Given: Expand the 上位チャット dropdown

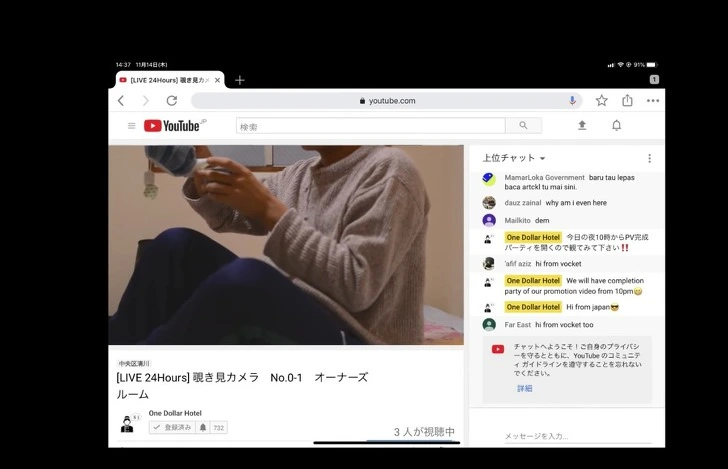Looking at the screenshot, I should [514, 158].
